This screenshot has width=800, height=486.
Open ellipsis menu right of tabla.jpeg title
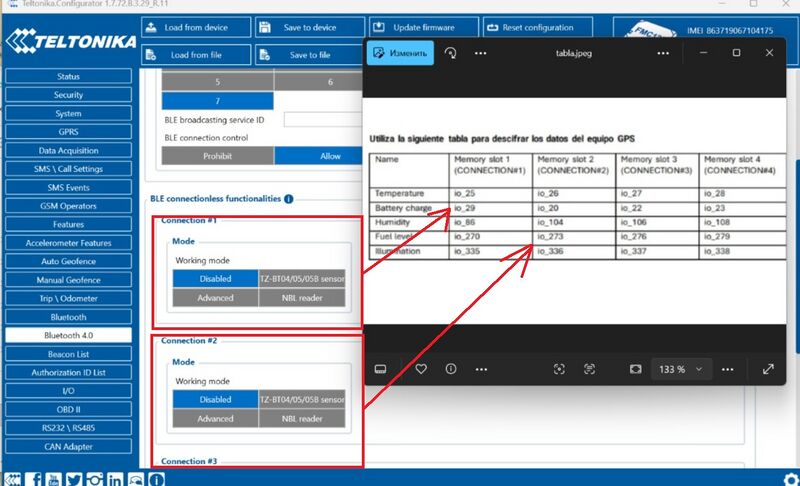click(663, 53)
